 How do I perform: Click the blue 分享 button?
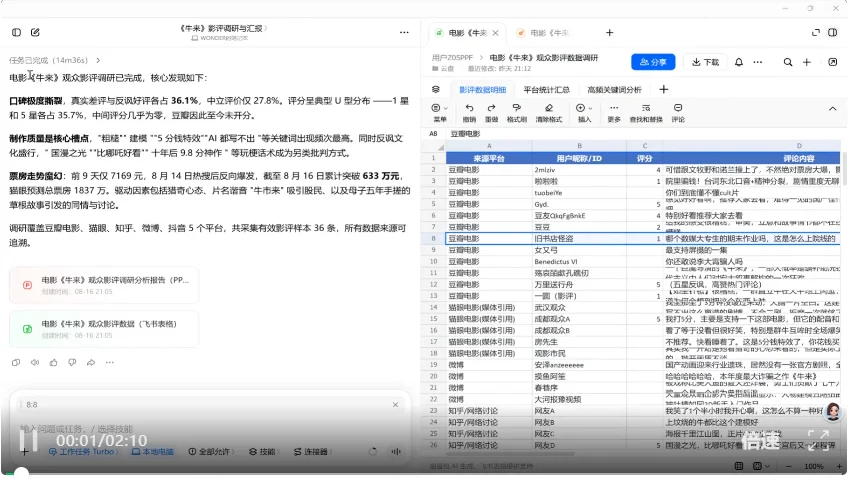tap(653, 62)
